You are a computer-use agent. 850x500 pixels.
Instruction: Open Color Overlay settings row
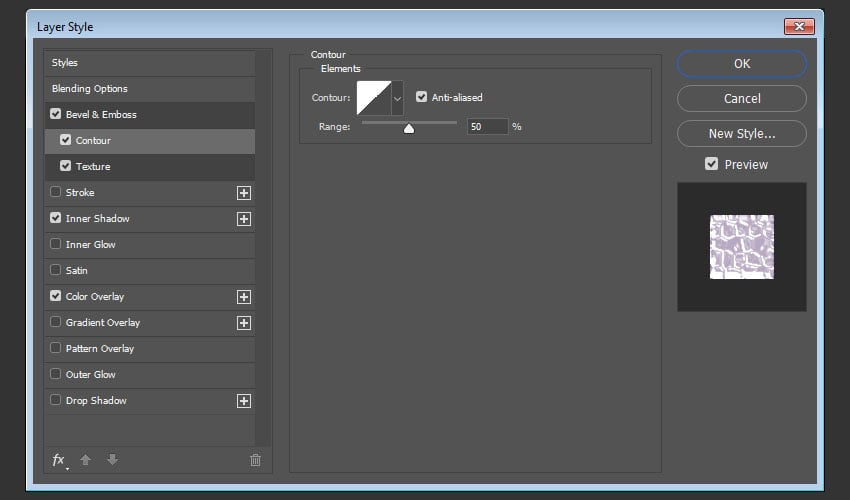(150, 297)
